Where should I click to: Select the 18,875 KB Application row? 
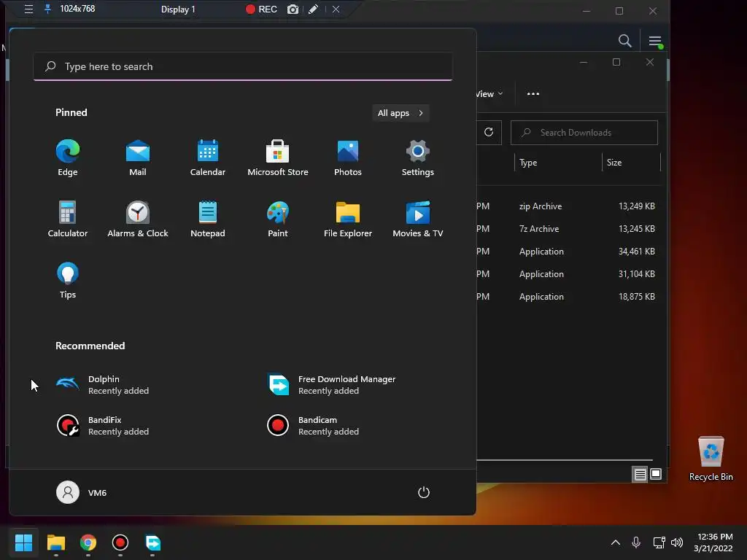click(x=567, y=297)
